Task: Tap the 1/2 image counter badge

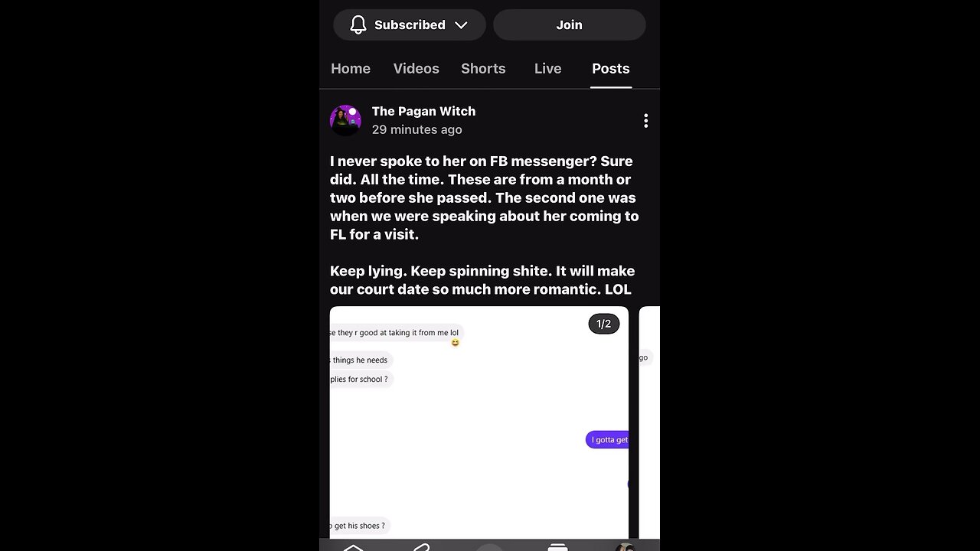Action: click(603, 324)
